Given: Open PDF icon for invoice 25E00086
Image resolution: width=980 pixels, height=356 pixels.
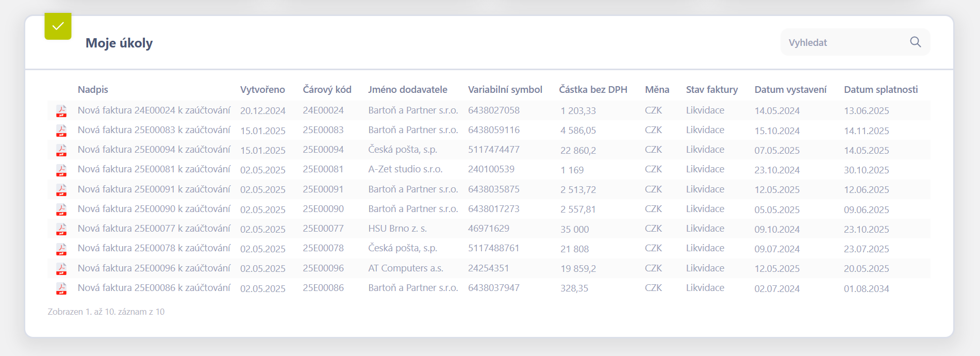Looking at the screenshot, I should [x=61, y=288].
